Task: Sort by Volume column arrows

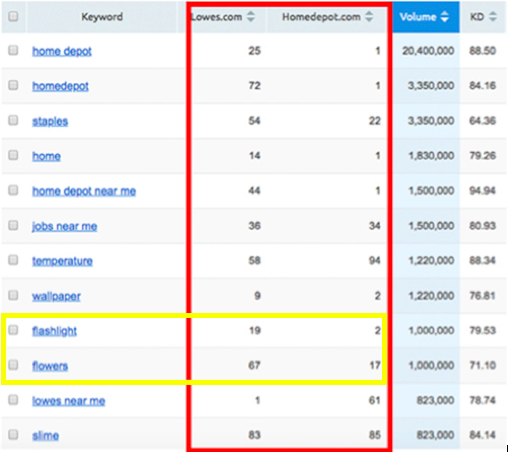Action: pos(445,17)
